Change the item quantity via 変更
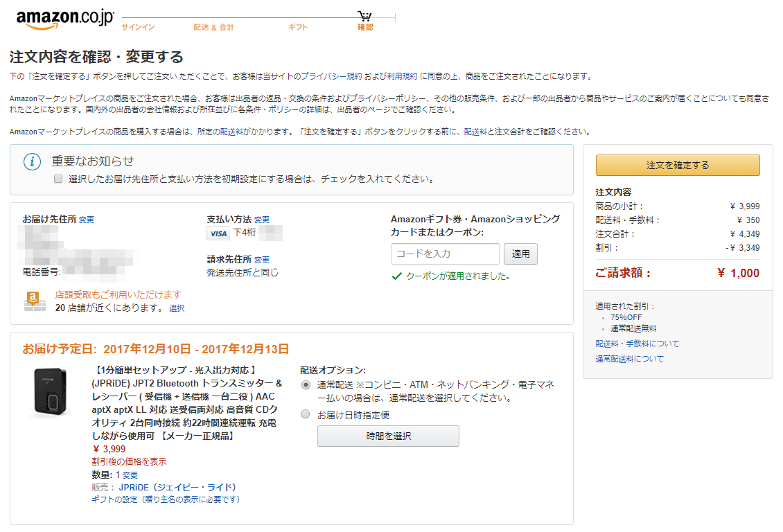Screen dimensions: 783x532 (130, 475)
